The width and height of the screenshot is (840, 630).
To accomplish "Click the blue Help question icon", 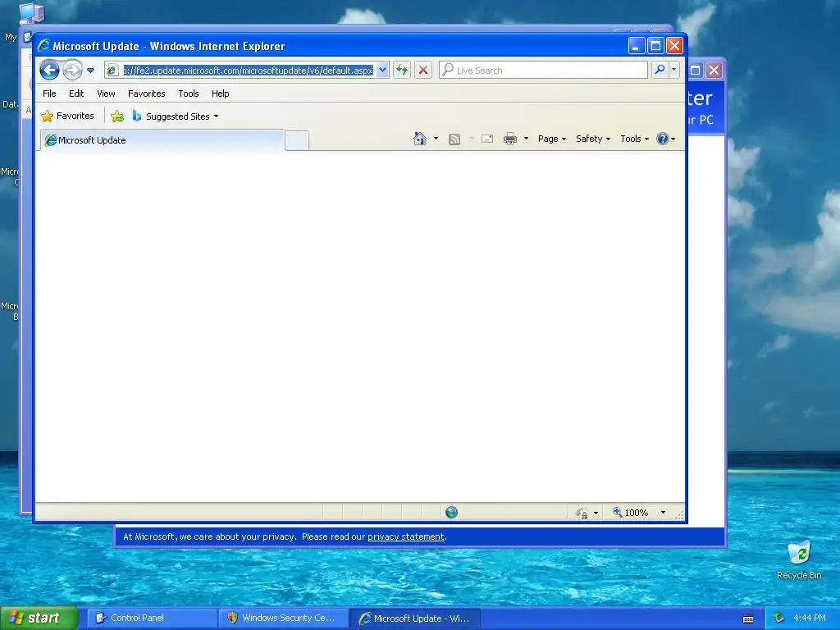I will 663,139.
